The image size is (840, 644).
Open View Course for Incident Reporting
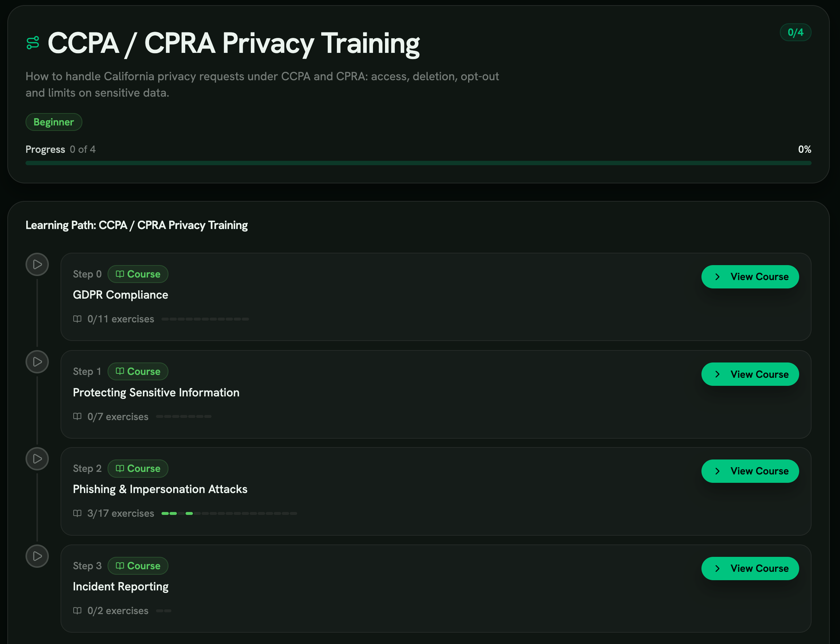[750, 569]
